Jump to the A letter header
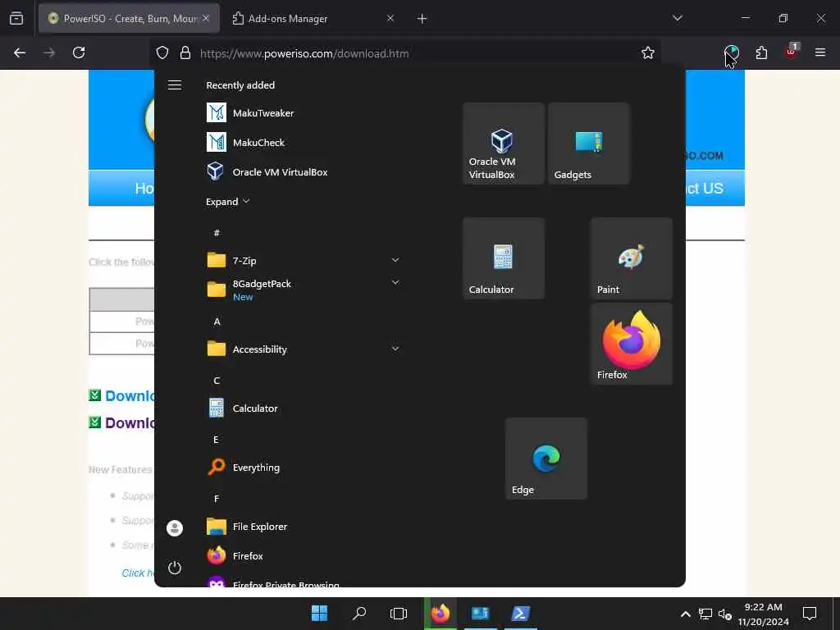Image resolution: width=840 pixels, height=630 pixels. [x=217, y=322]
